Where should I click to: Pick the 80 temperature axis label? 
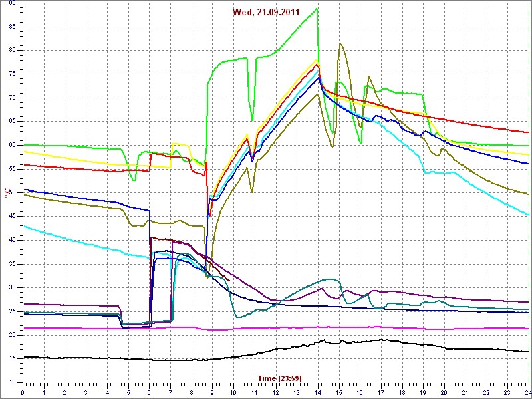tap(12, 51)
